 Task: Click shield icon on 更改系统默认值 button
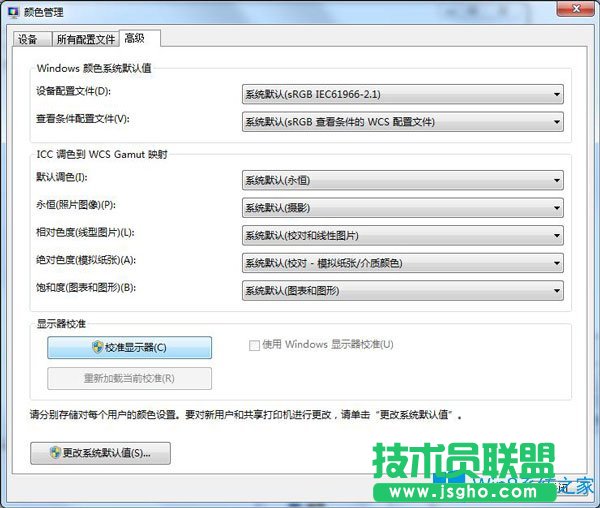[x=55, y=453]
